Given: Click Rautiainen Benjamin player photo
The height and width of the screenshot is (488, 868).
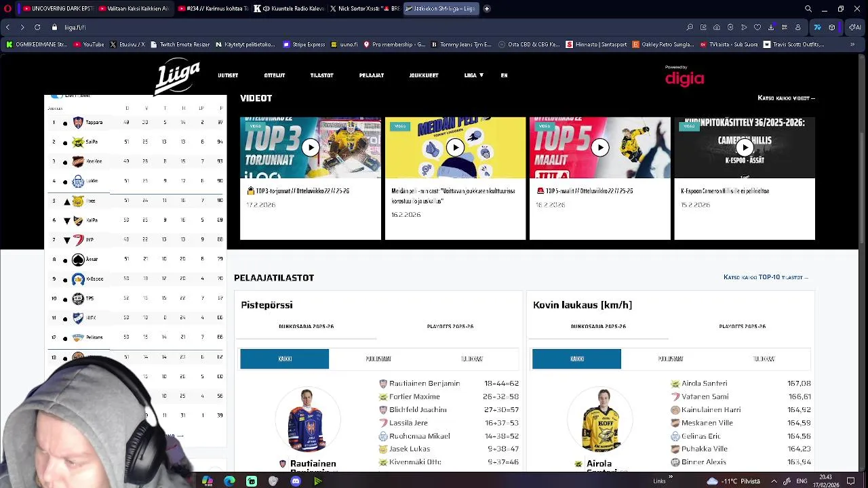Looking at the screenshot, I should coord(307,421).
